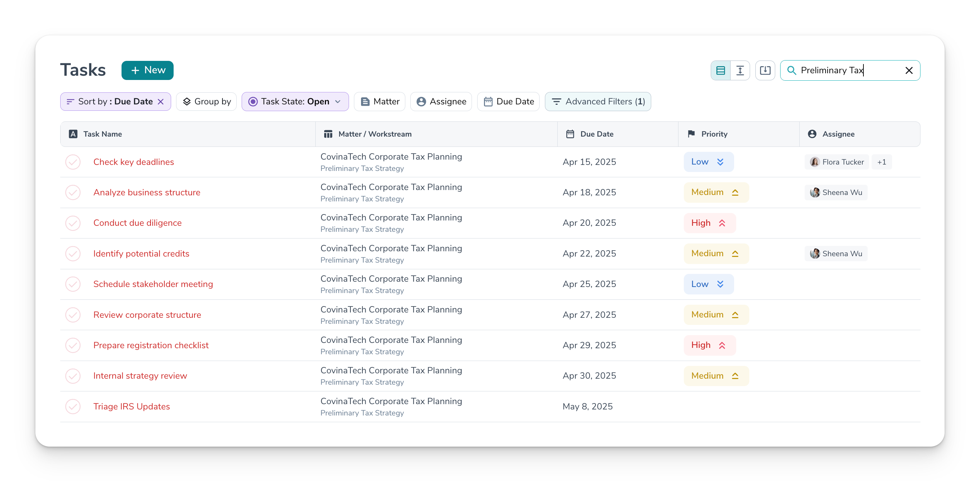Screen dimensions: 980x482
Task: Open Task State: Open dropdown
Action: pyautogui.click(x=295, y=102)
